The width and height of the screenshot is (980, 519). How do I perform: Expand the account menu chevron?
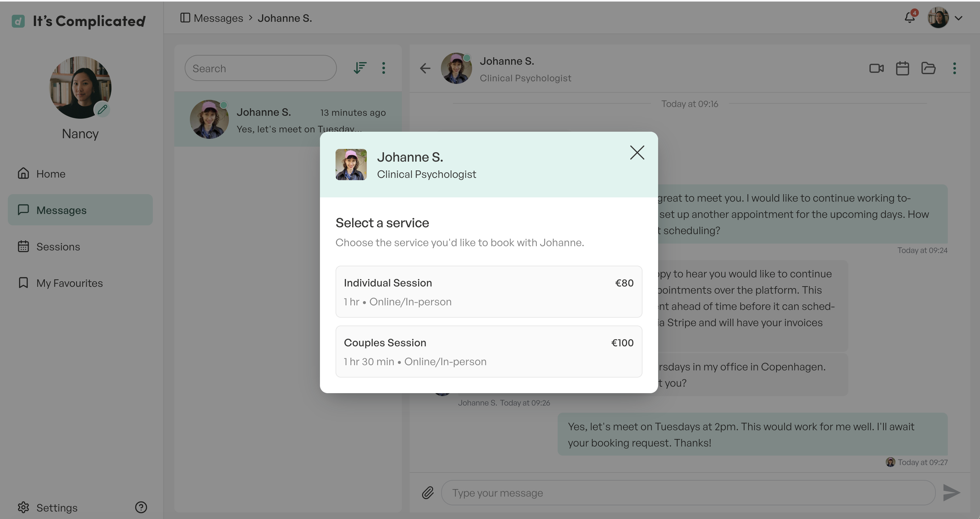[x=958, y=18]
